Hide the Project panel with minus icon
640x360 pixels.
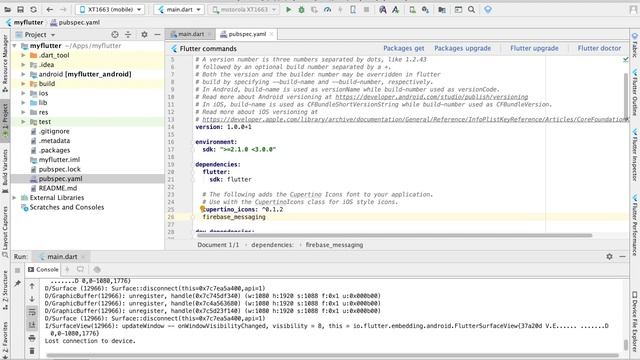pyautogui.click(x=157, y=35)
